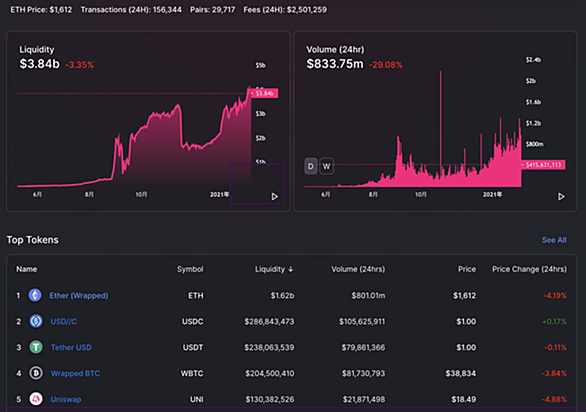This screenshot has height=412, width=586.
Task: Open the USD//C token link
Action: coord(64,322)
